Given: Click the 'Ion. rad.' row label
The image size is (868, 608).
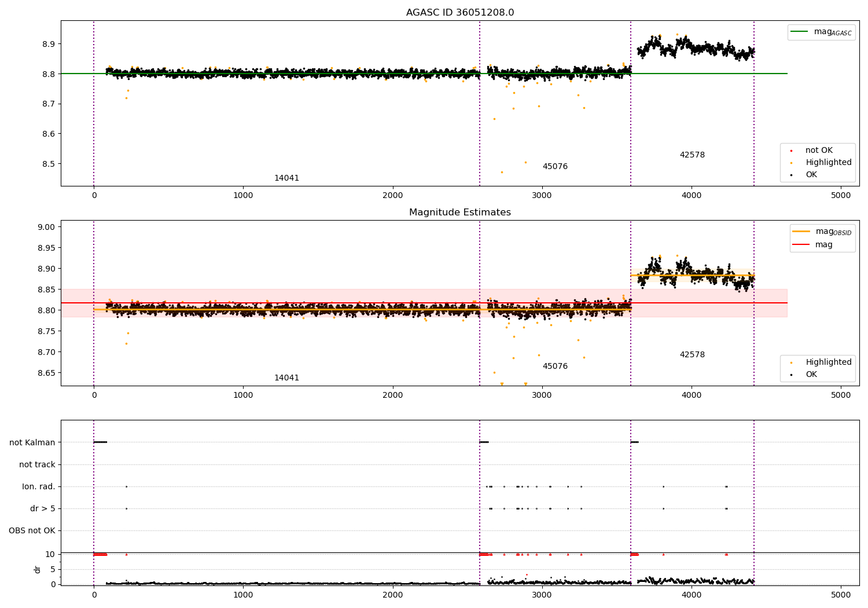Looking at the screenshot, I should pos(39,487).
